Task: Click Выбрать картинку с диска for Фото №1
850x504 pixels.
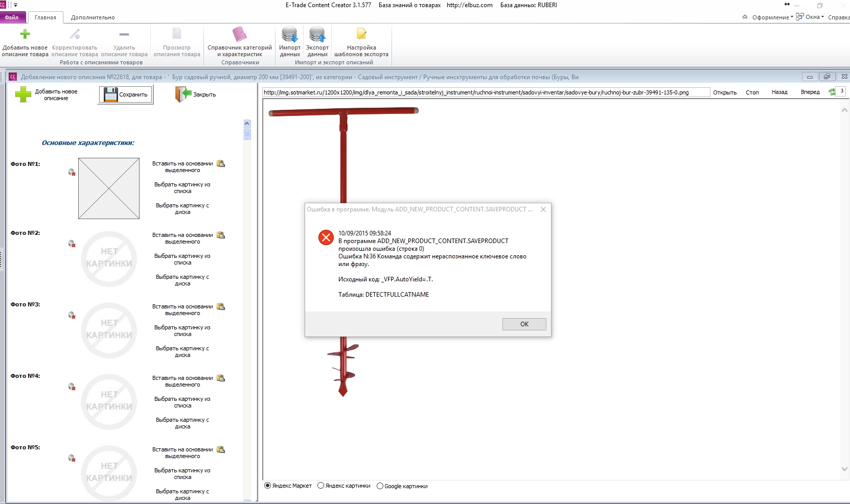Action: pyautogui.click(x=182, y=209)
